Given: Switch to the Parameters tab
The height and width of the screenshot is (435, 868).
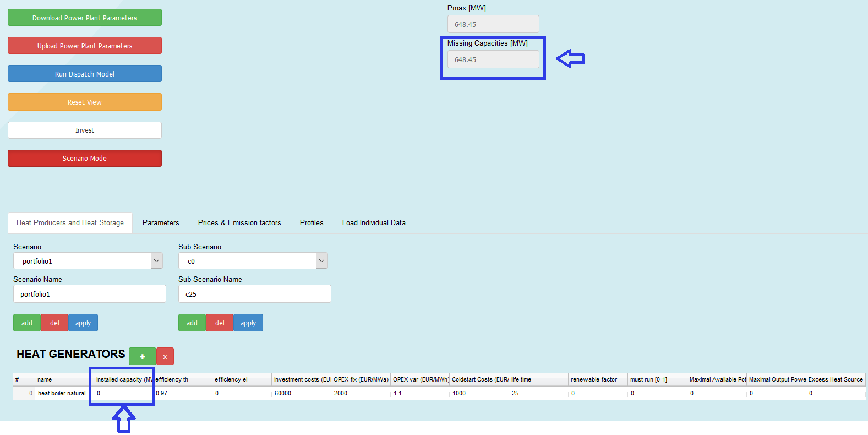Looking at the screenshot, I should (161, 223).
